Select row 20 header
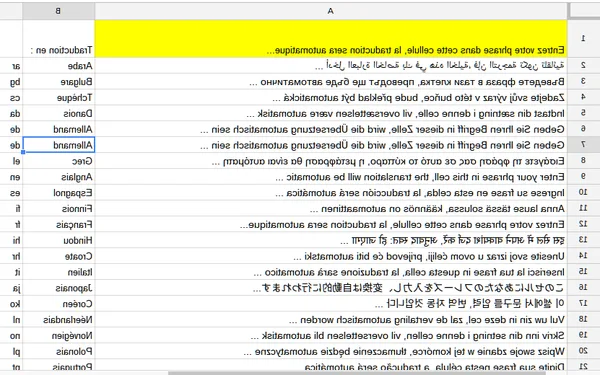Image resolution: width=600 pixels, height=375 pixels. pos(583,351)
